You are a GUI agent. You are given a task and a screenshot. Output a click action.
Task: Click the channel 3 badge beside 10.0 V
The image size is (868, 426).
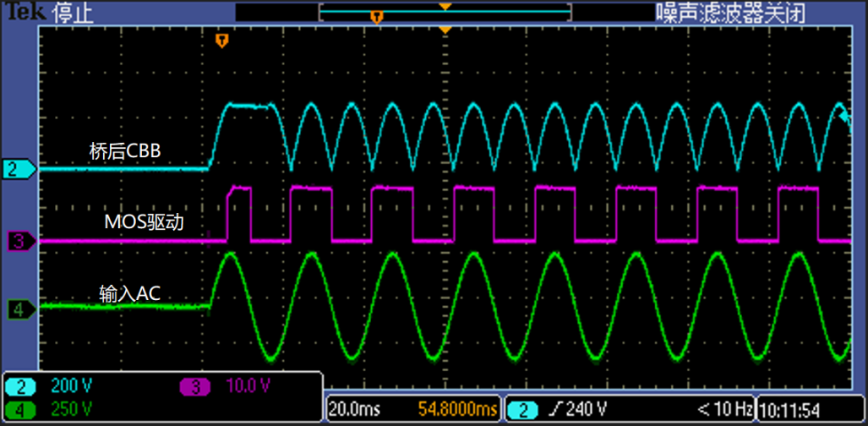(196, 386)
